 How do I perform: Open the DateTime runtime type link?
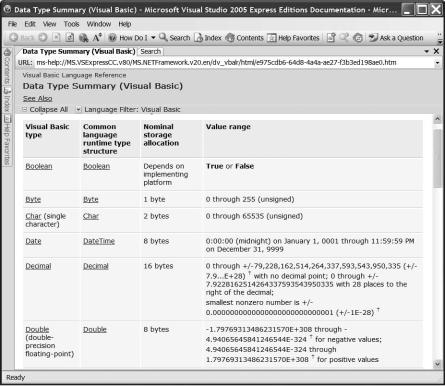(99, 241)
